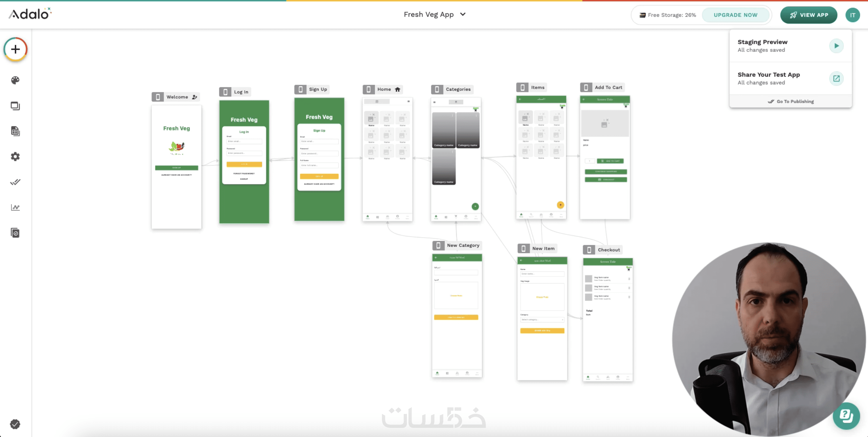
Task: Play the Staging Preview
Action: click(836, 46)
